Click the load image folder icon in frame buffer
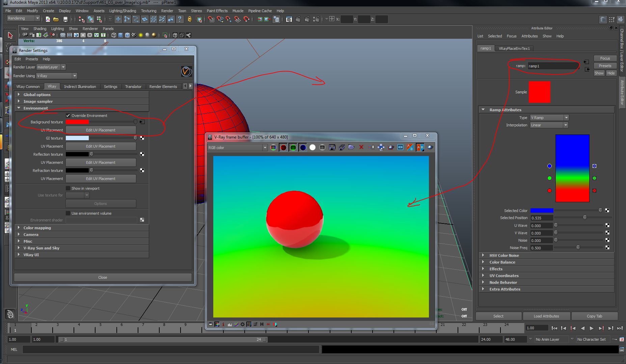The width and height of the screenshot is (626, 364). (x=351, y=147)
